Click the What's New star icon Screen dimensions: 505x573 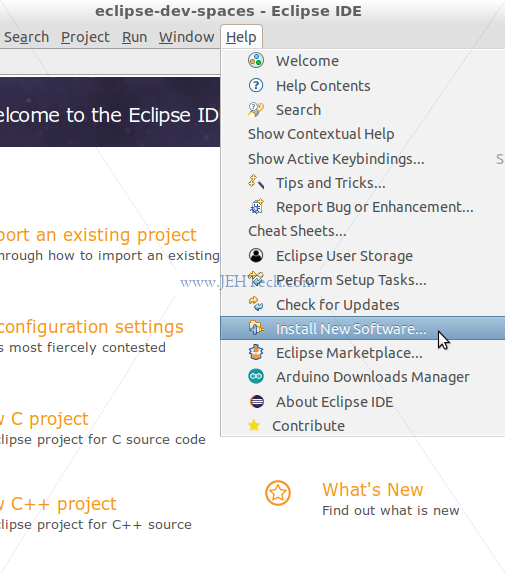(278, 493)
